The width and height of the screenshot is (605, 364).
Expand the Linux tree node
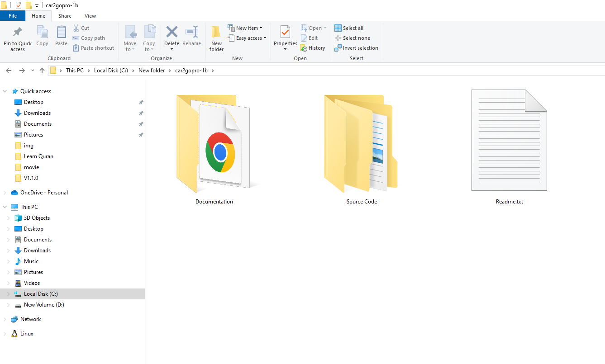pyautogui.click(x=5, y=334)
